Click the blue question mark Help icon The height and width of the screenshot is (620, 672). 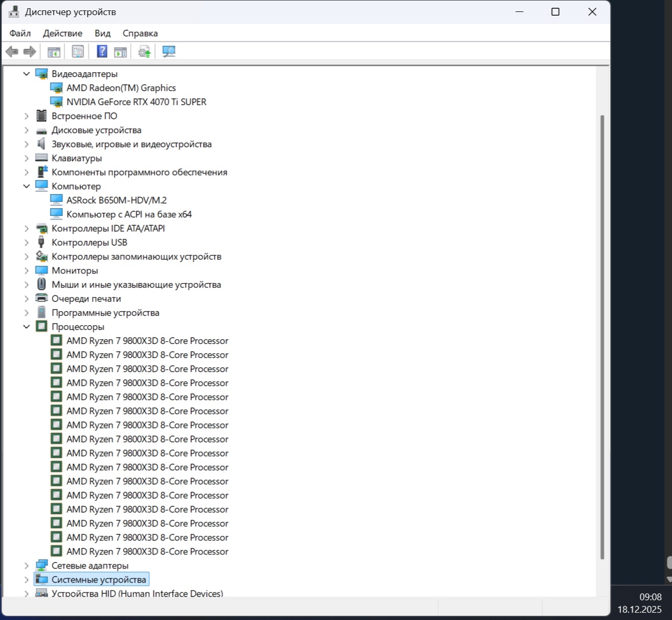tap(102, 51)
